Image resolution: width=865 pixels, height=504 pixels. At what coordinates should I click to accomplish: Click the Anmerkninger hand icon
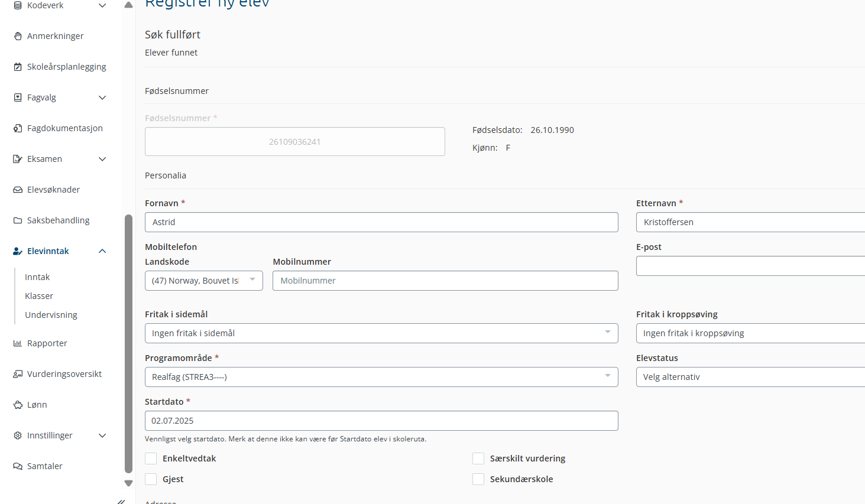pyautogui.click(x=18, y=36)
